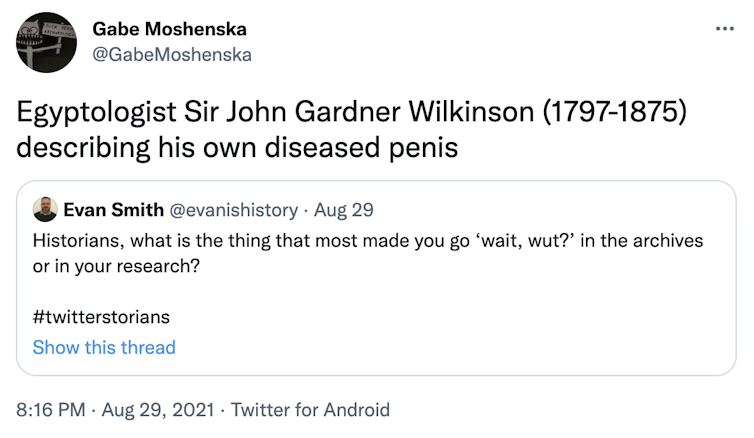Click the 8:16 PM timestamp
Image resolution: width=754 pixels, height=438 pixels.
50,409
